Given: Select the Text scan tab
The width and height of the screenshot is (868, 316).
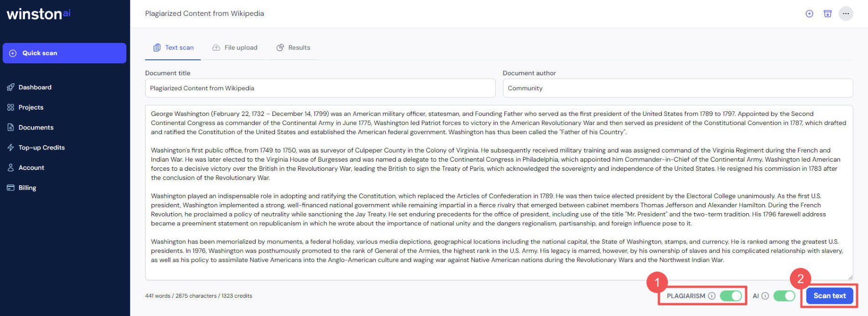Looking at the screenshot, I should point(174,47).
